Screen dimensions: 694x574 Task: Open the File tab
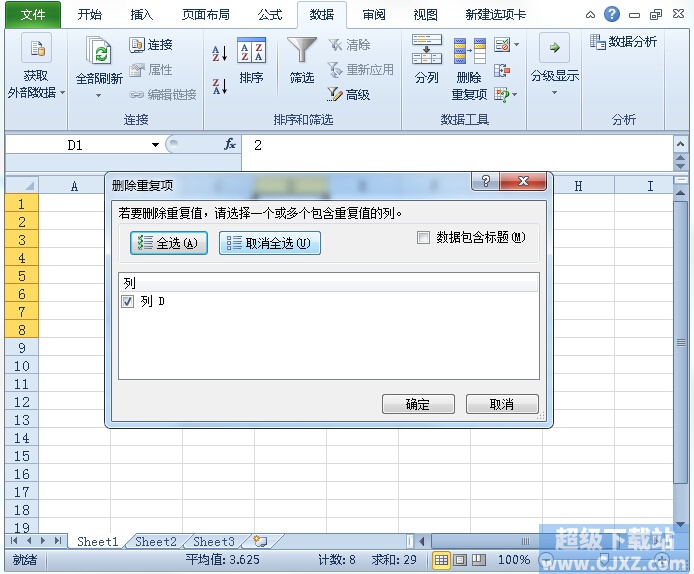pos(33,15)
